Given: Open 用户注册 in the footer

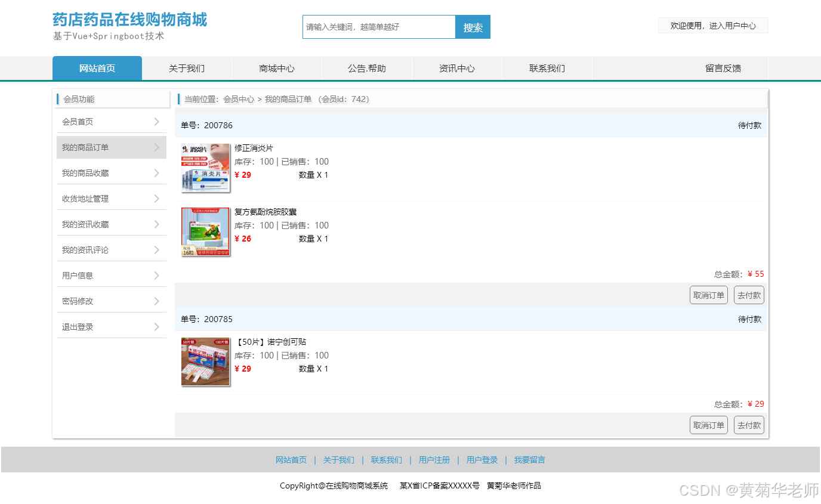Looking at the screenshot, I should pyautogui.click(x=434, y=460).
